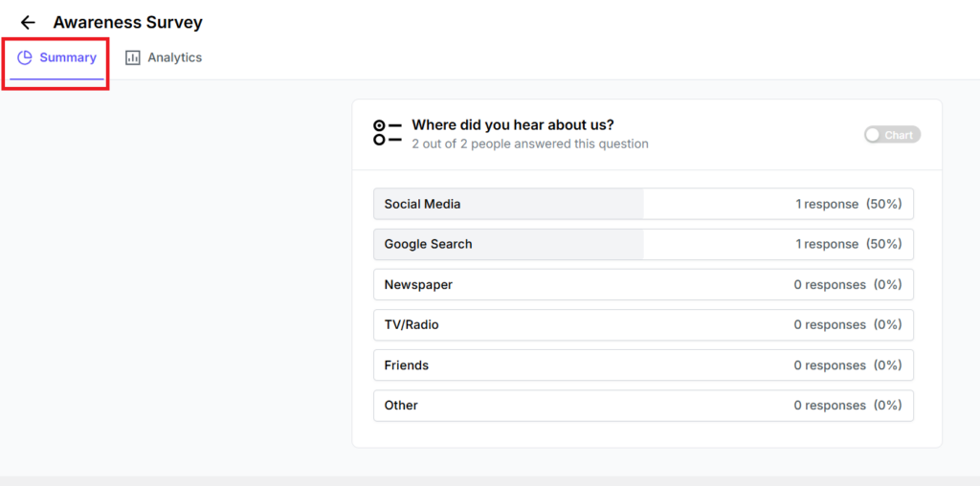Screen dimensions: 980x486
Task: Click the Other answer row
Action: click(x=643, y=405)
